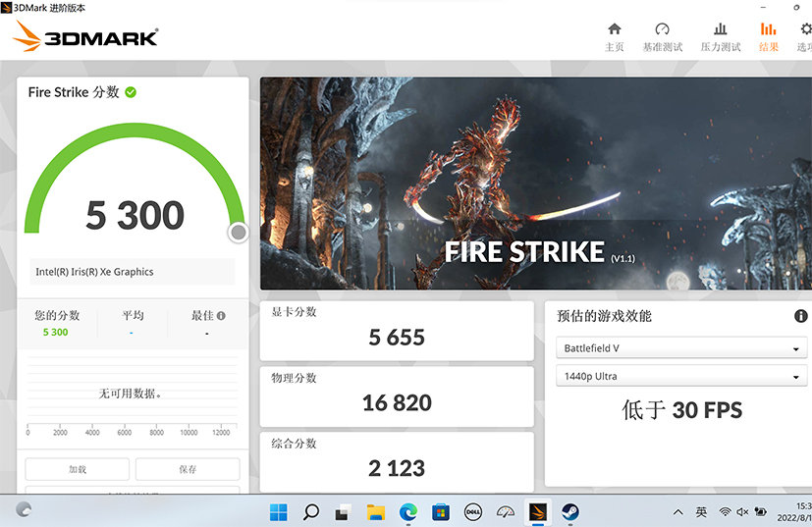
Task: Open the Wi-Fi network tray icon
Action: (x=725, y=512)
